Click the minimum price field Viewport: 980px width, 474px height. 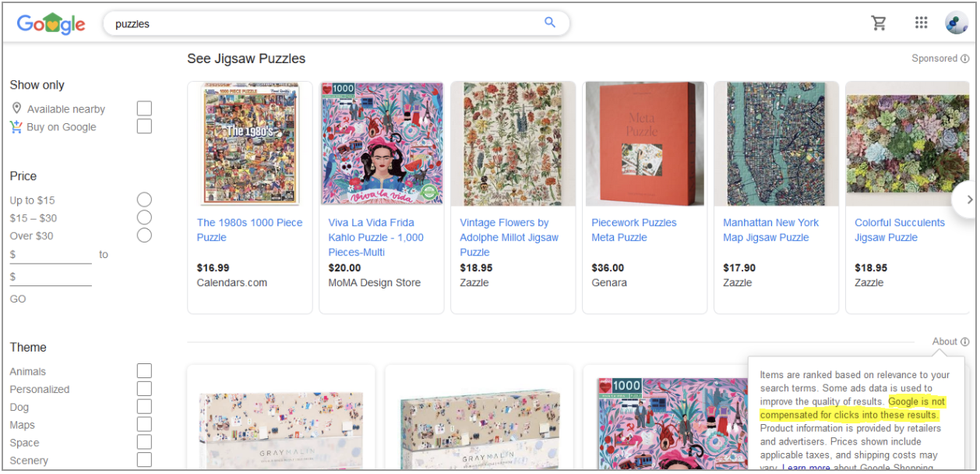point(51,255)
